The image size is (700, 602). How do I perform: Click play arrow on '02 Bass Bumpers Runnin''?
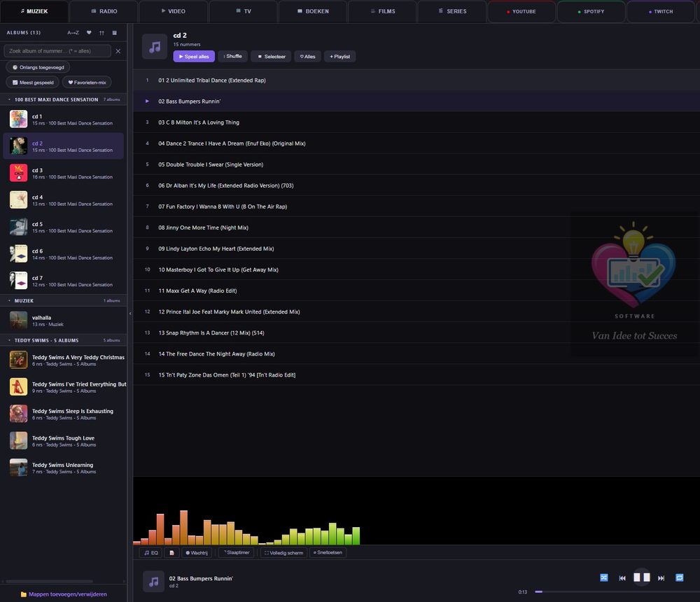147,101
